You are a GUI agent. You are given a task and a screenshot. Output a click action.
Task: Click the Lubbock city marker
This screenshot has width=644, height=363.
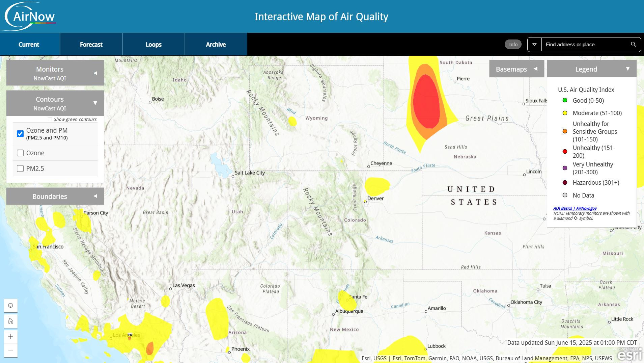click(425, 349)
